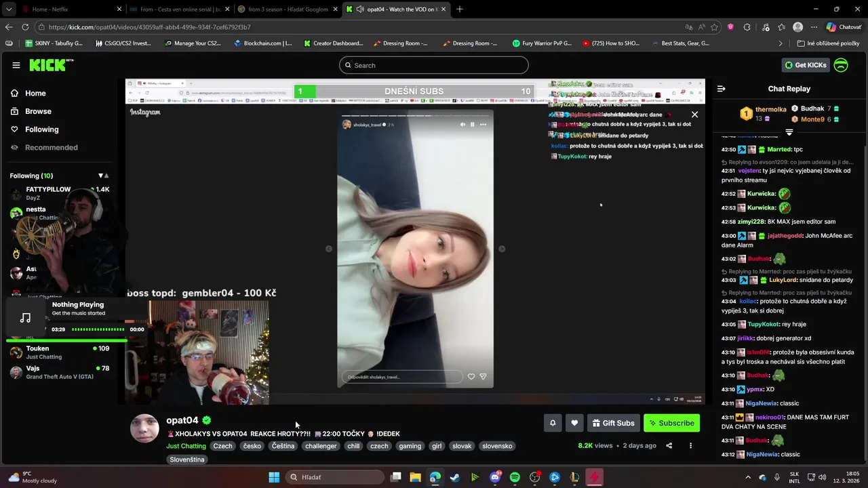Click the Gift Subs button
This screenshot has width=868, height=488.
(613, 423)
